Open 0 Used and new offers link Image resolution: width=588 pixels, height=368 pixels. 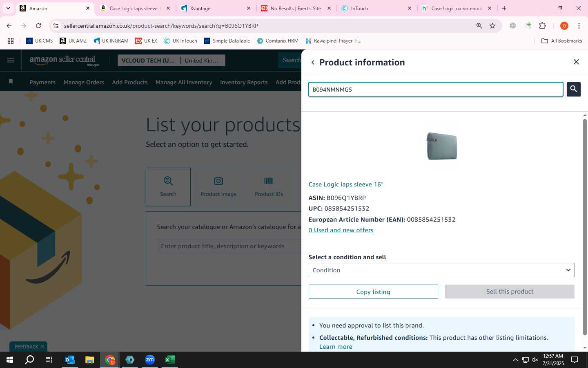(341, 230)
